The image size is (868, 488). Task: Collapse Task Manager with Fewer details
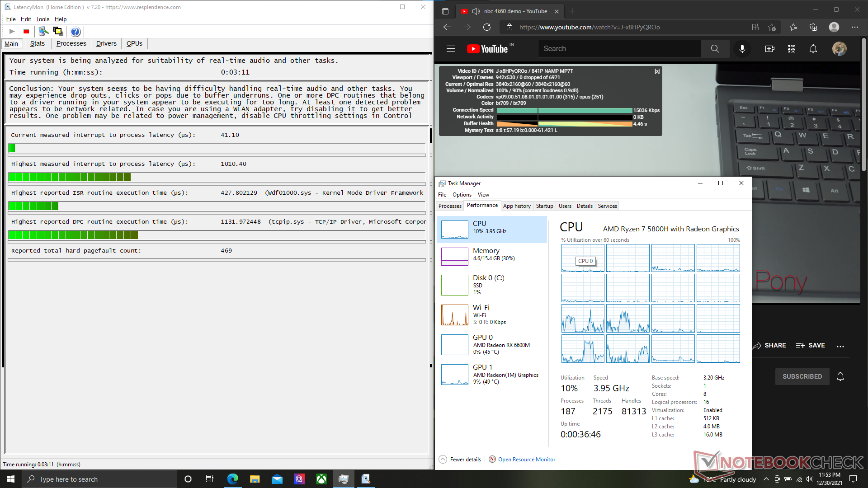tap(460, 460)
